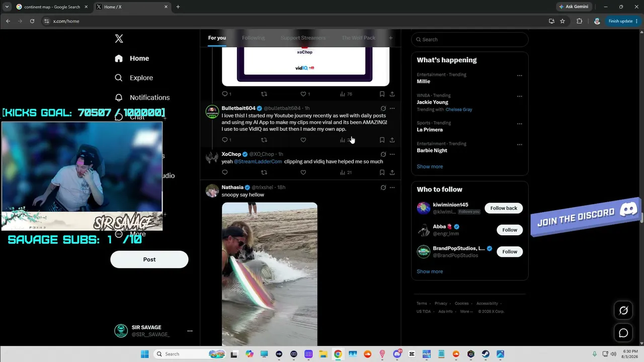Open Grok actions on Bulletbait604's post
The width and height of the screenshot is (644, 362).
[383, 109]
